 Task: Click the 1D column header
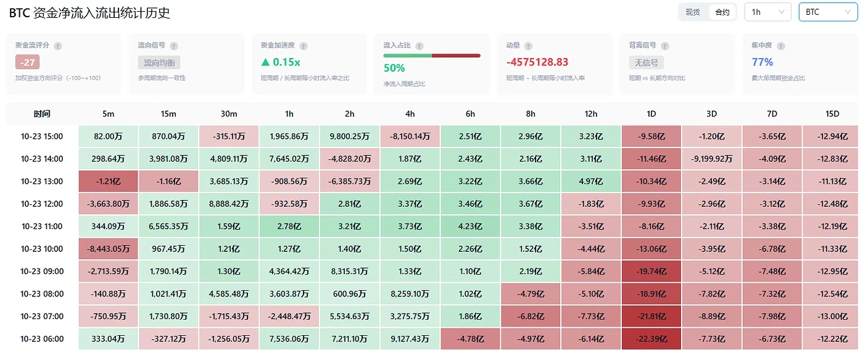(x=651, y=114)
